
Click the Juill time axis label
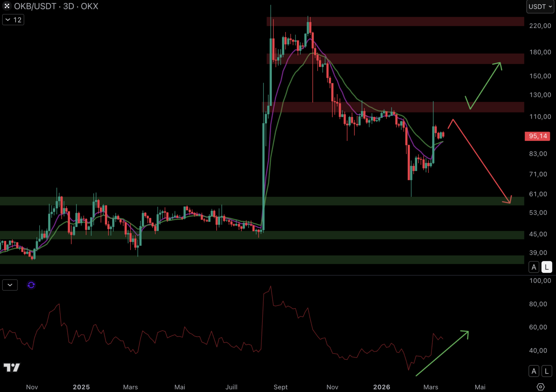(x=231, y=387)
